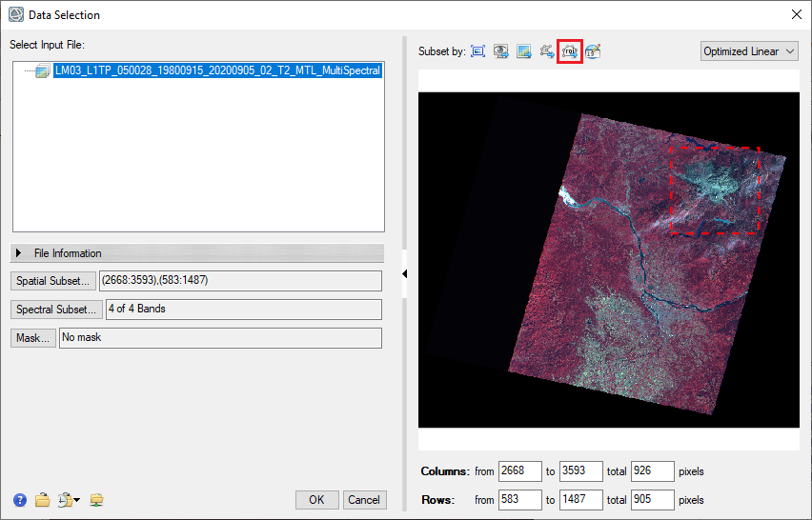Click the Spatial Subset button
Image resolution: width=812 pixels, height=520 pixels.
coord(53,281)
